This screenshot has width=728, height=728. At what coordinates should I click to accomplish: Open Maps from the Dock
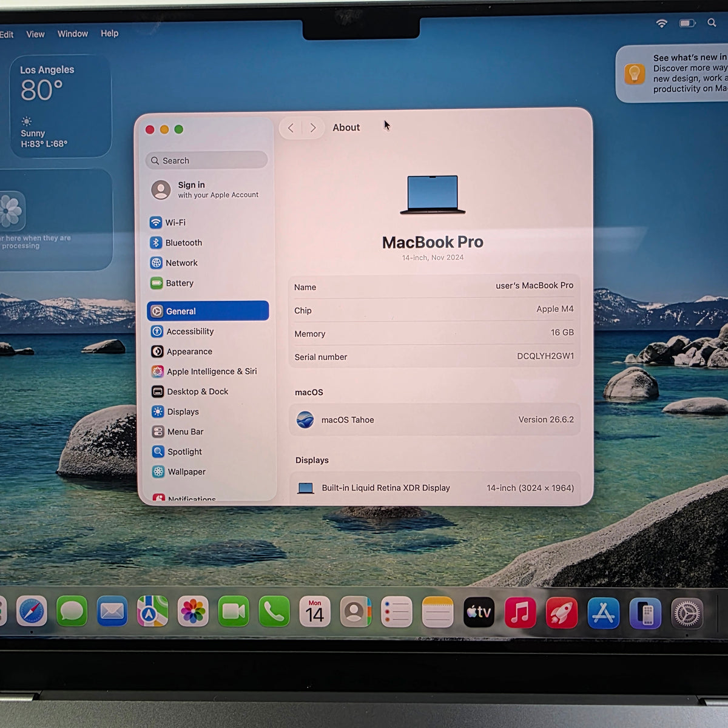pos(152,612)
